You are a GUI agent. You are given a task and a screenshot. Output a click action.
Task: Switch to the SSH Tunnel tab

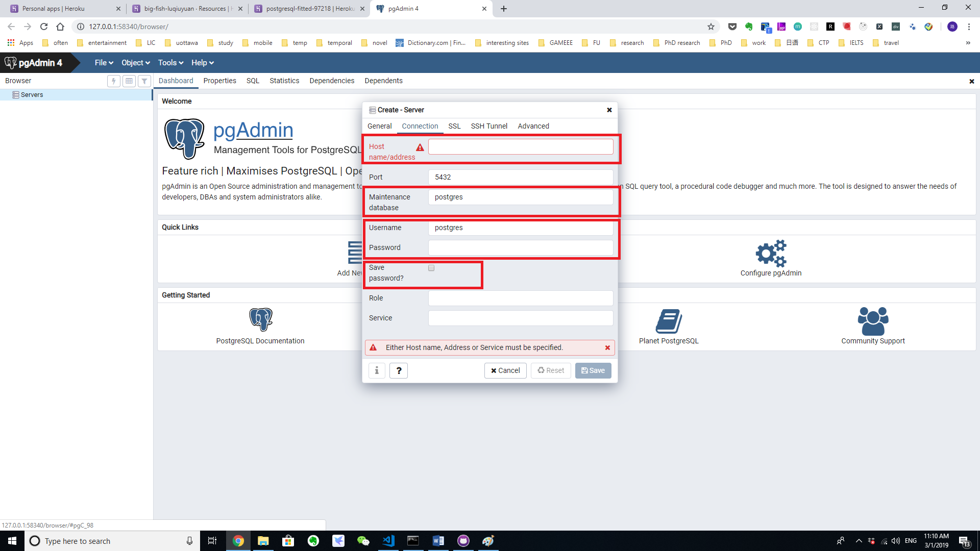[x=489, y=126]
